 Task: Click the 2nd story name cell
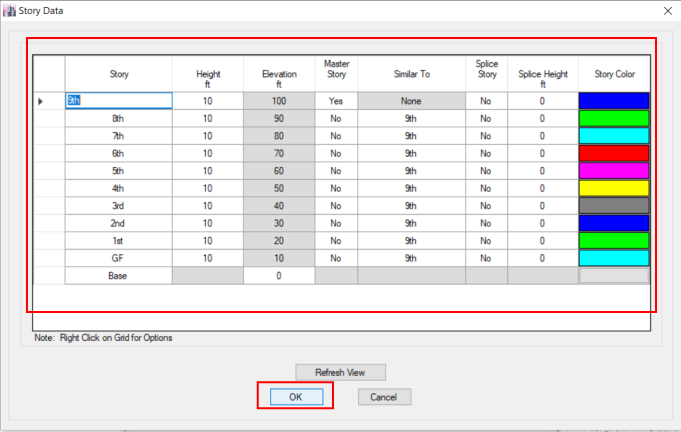(x=118, y=222)
